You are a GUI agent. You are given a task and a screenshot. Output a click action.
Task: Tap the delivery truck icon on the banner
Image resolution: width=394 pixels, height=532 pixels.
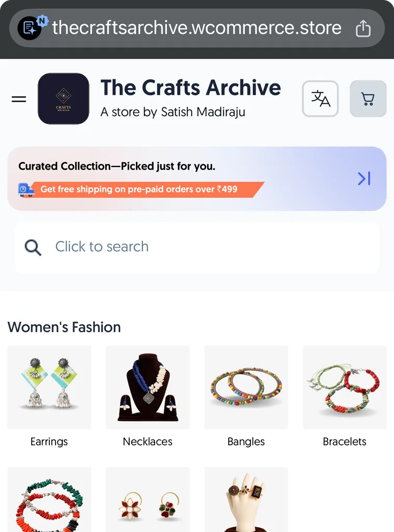point(26,190)
